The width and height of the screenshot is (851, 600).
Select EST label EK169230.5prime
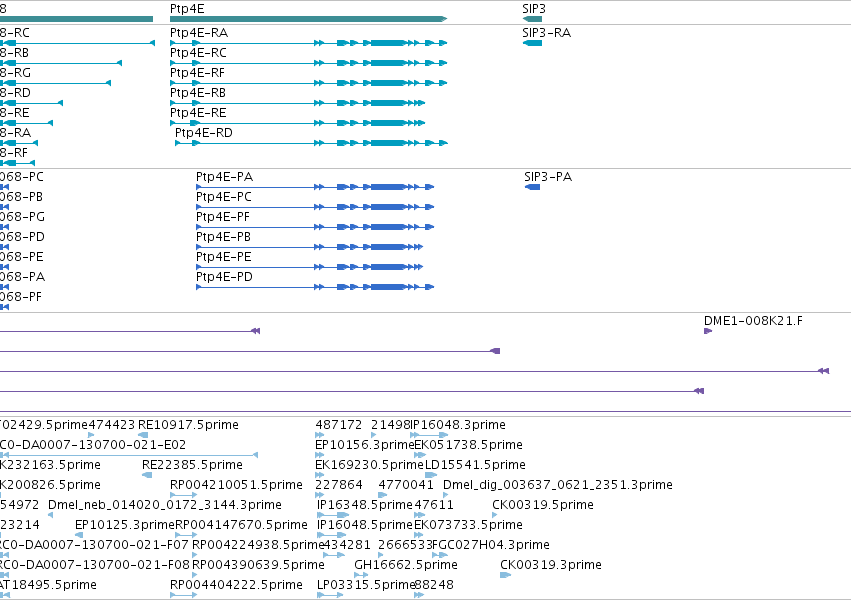[x=369, y=465]
